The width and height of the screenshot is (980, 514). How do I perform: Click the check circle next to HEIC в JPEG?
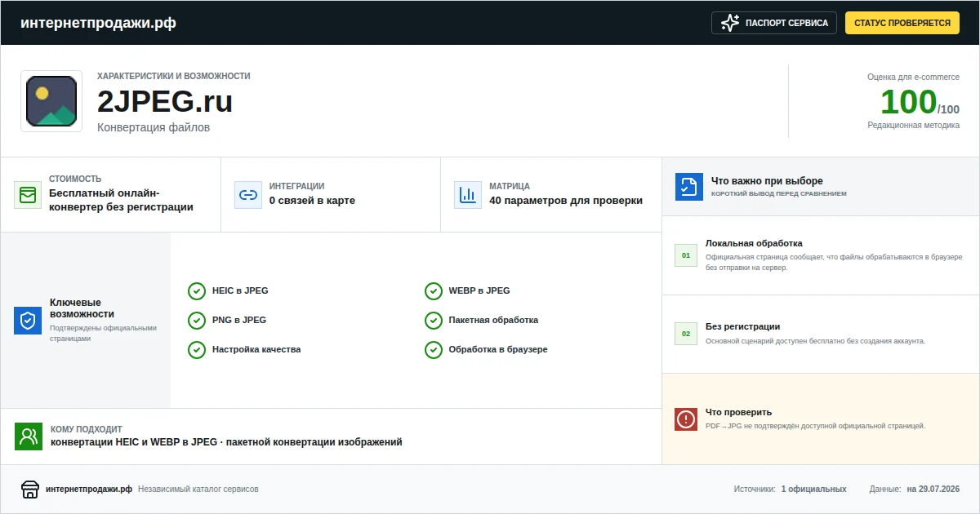[x=197, y=291]
